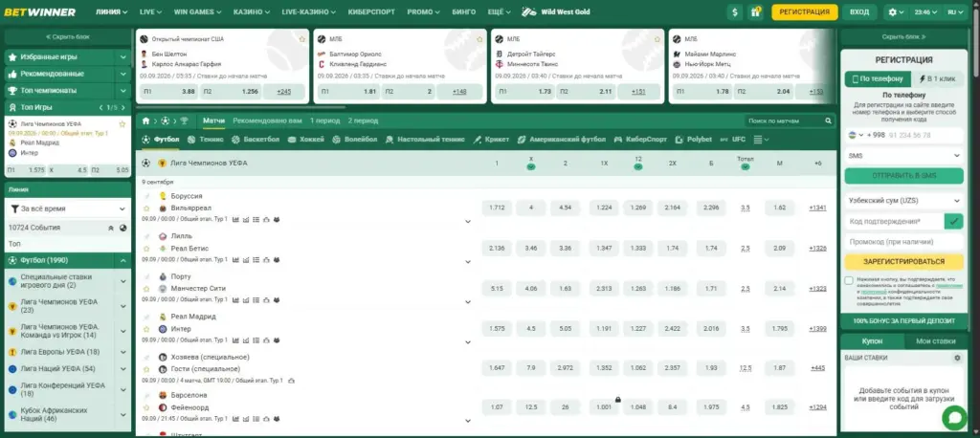The height and width of the screenshot is (438, 980).
Task: Switch to Рекомендовано вам tab
Action: pyautogui.click(x=266, y=120)
